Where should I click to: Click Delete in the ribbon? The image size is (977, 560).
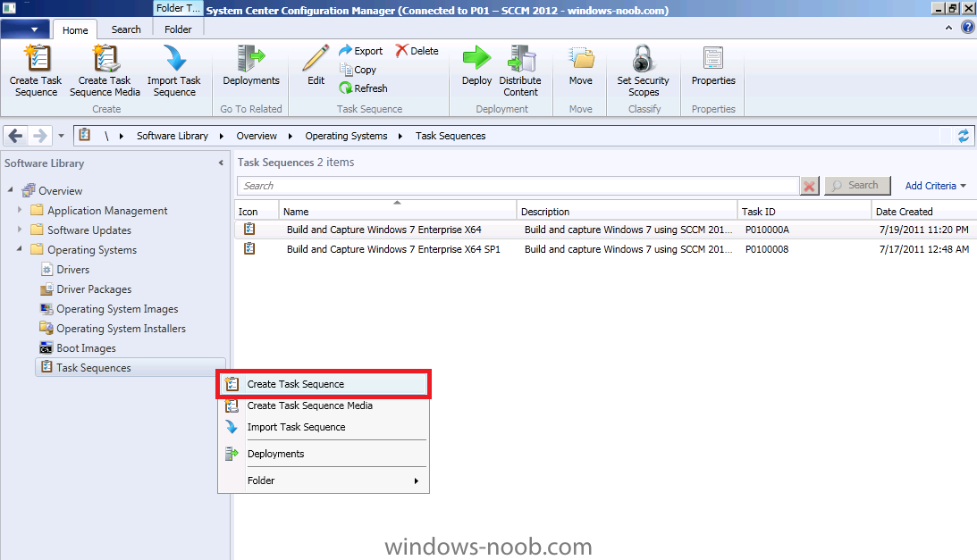[417, 51]
